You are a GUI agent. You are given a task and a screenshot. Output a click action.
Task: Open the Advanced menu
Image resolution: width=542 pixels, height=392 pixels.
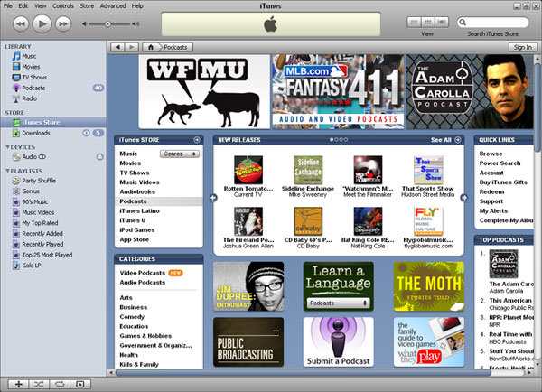[x=113, y=6]
